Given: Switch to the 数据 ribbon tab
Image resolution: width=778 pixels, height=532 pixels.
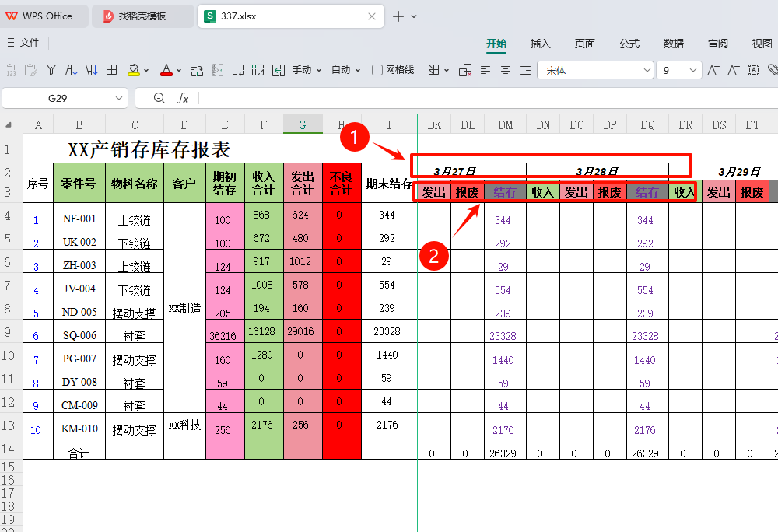Looking at the screenshot, I should 674,44.
